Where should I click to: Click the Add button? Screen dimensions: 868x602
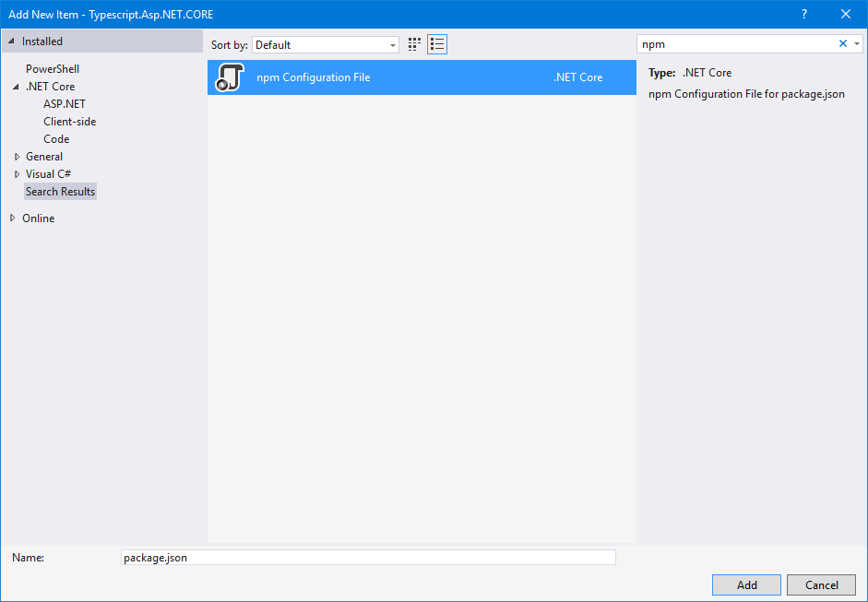point(746,584)
